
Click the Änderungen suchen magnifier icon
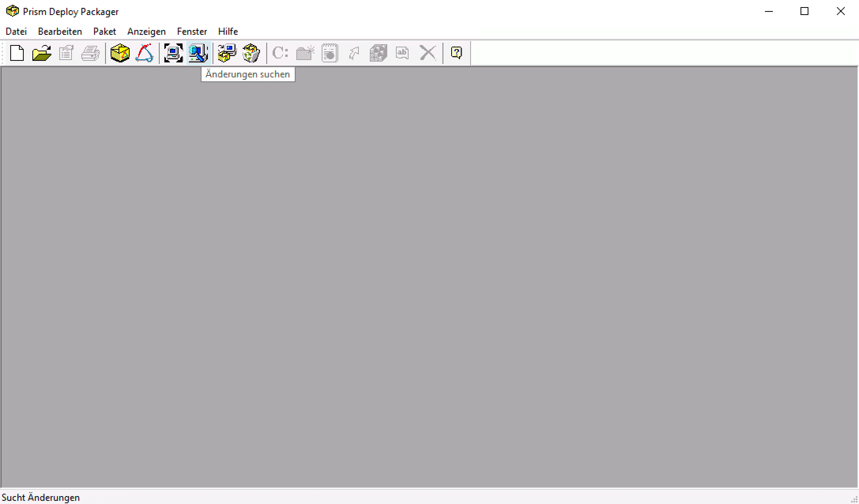click(198, 53)
